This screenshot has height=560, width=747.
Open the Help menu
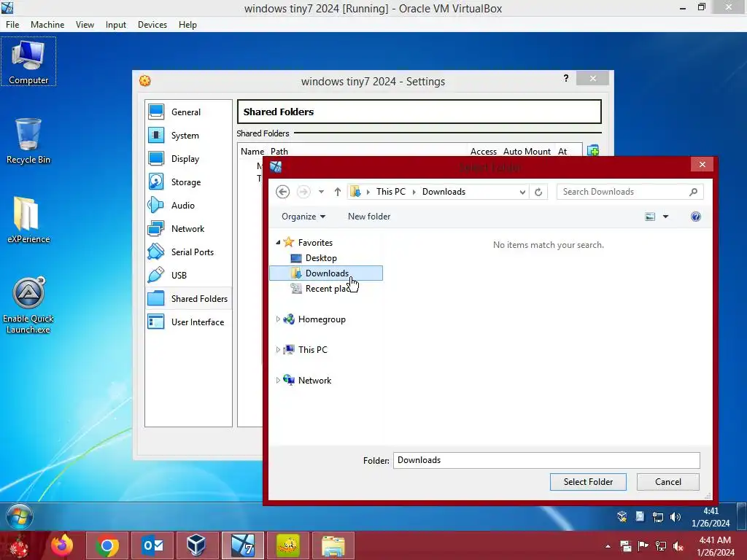click(x=187, y=25)
